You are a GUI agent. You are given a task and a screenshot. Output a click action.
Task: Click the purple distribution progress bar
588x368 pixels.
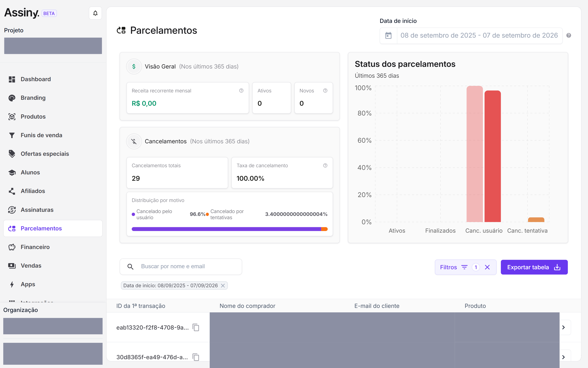tap(226, 229)
